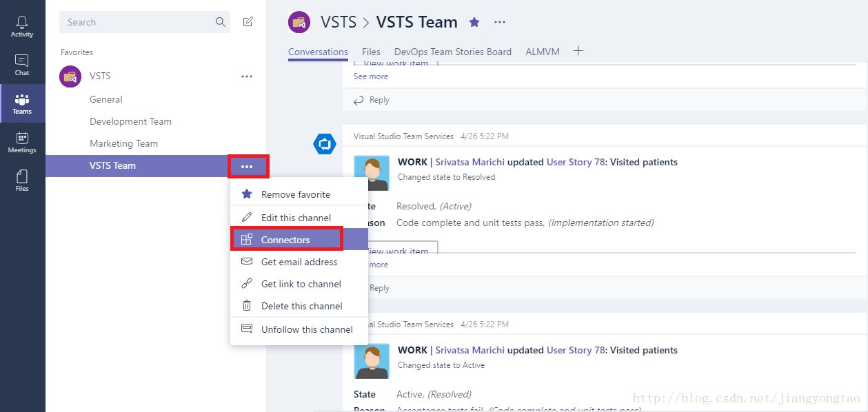
Task: Click See more under the top card
Action: pos(371,76)
